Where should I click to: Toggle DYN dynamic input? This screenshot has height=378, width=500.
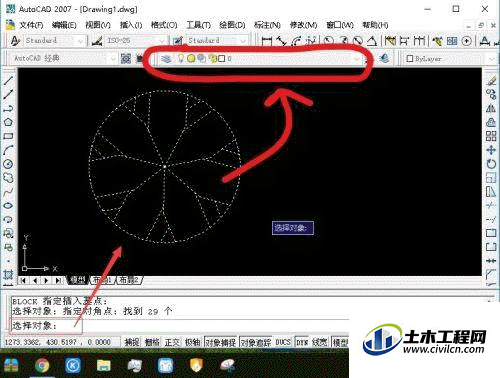(x=302, y=342)
